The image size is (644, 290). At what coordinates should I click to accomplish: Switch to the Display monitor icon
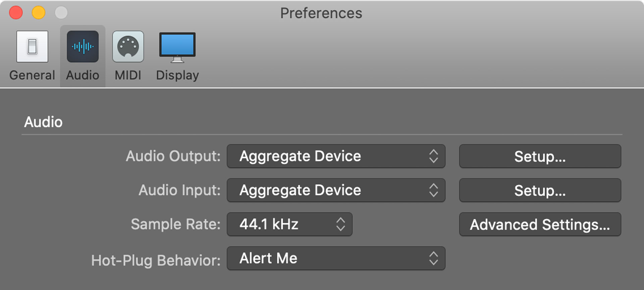(x=177, y=47)
